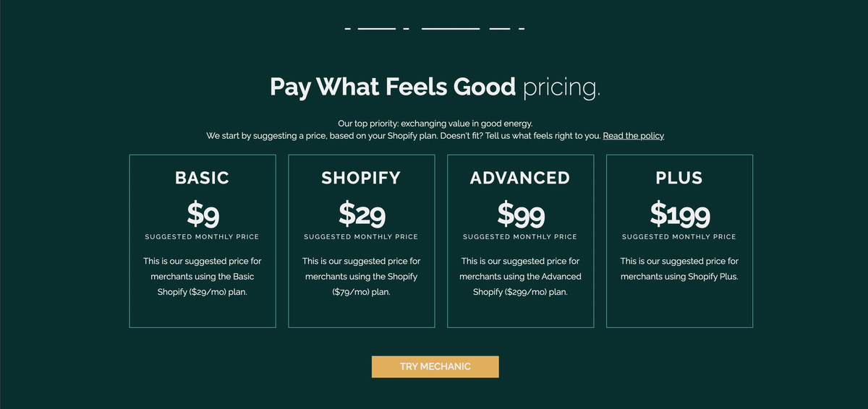Select the SHOPIFY plan heading
This screenshot has height=409, width=868.
point(361,178)
